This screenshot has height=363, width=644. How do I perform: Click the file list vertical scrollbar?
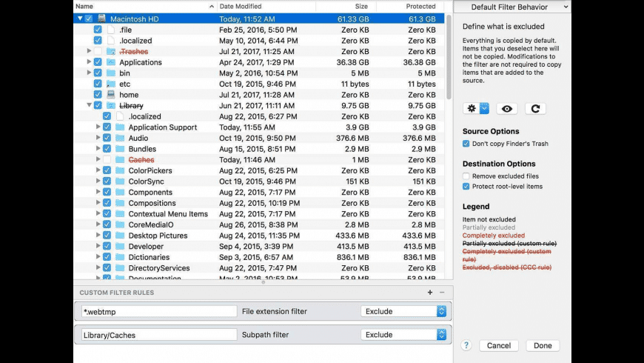click(449, 56)
